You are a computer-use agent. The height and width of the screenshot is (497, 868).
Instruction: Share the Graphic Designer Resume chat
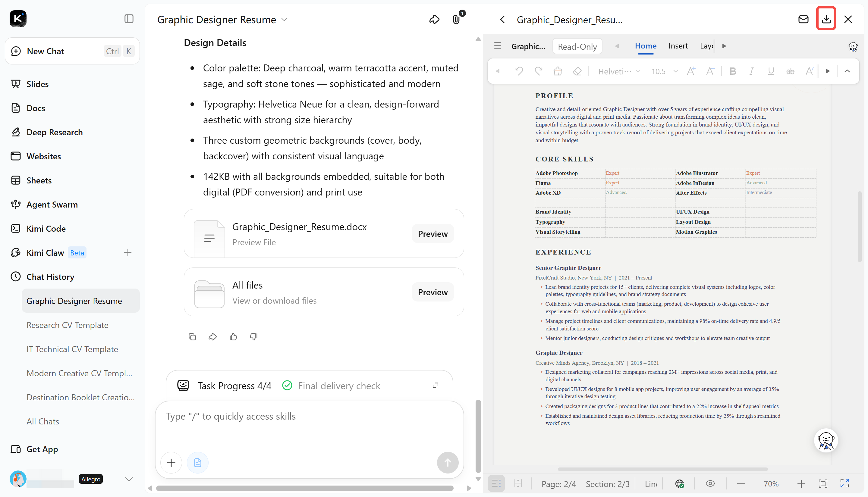point(434,20)
